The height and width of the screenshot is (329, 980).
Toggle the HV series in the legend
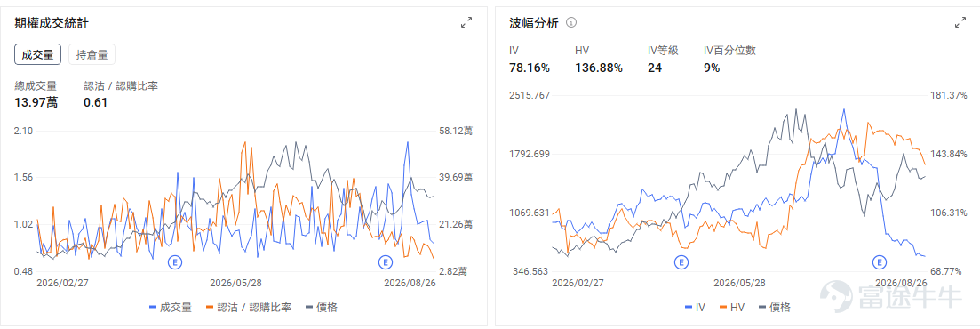tap(731, 307)
